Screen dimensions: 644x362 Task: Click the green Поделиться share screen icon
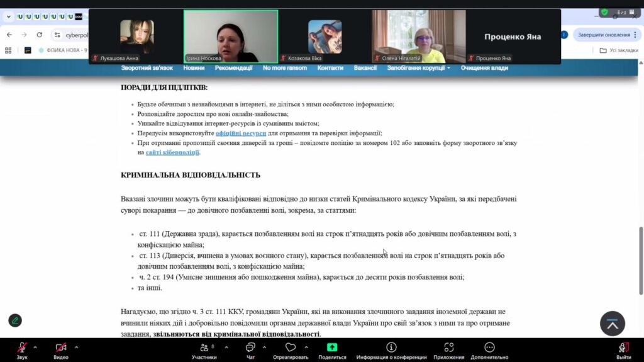coord(332,348)
